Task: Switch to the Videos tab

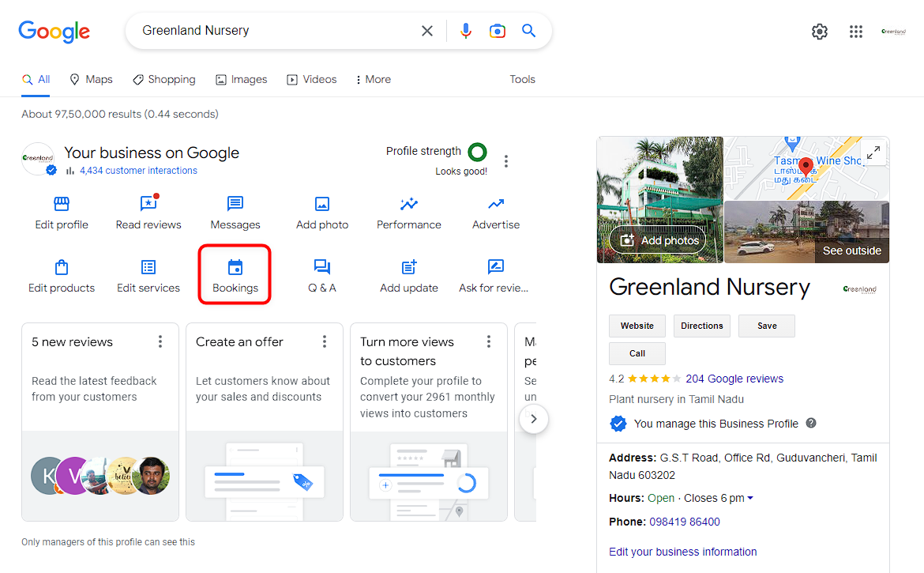Action: (x=312, y=80)
